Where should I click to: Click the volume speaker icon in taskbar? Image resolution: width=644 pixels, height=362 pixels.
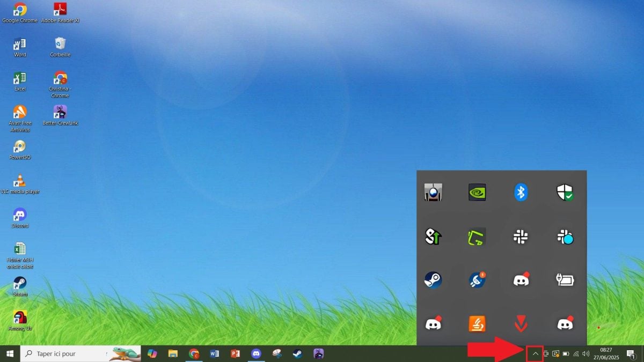(586, 354)
